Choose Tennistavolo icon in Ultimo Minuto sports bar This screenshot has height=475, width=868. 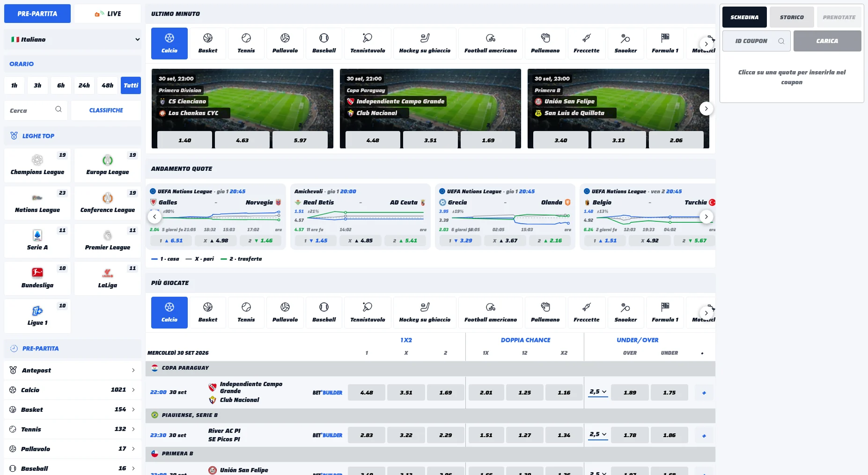[x=368, y=43]
